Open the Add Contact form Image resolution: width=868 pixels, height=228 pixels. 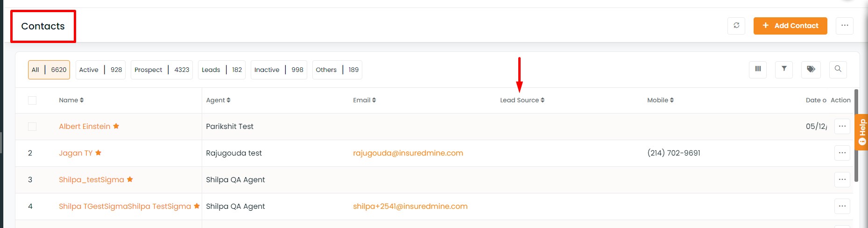pos(790,26)
